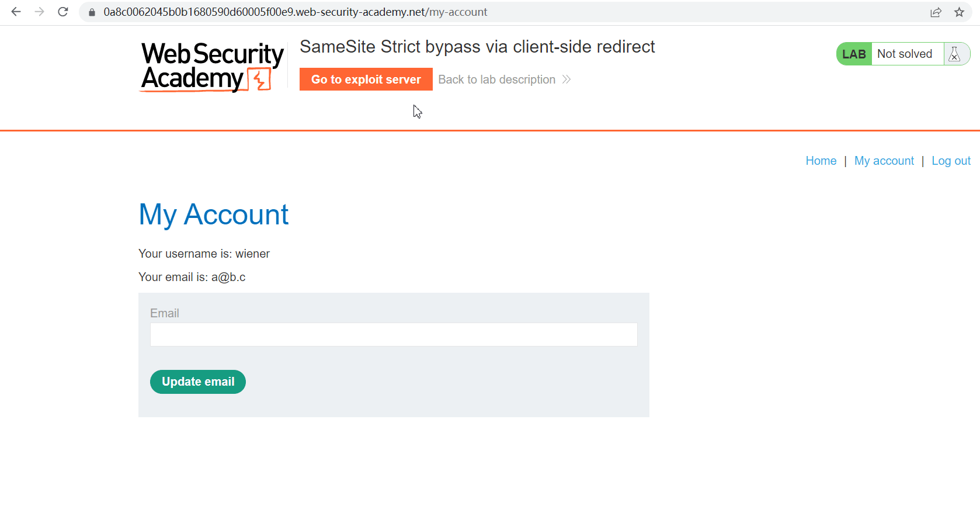Click the lab flask icon
Viewport: 980px width, 530px height.
tap(955, 54)
